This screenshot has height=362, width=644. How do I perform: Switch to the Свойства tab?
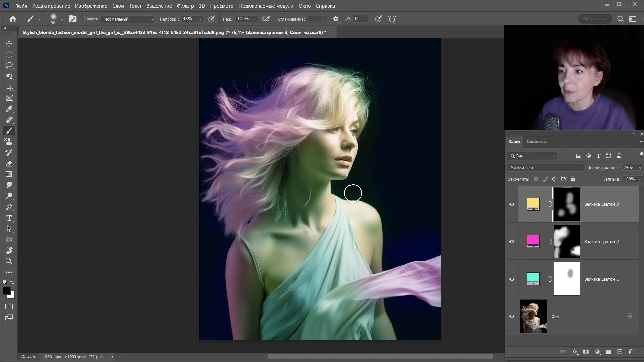536,141
